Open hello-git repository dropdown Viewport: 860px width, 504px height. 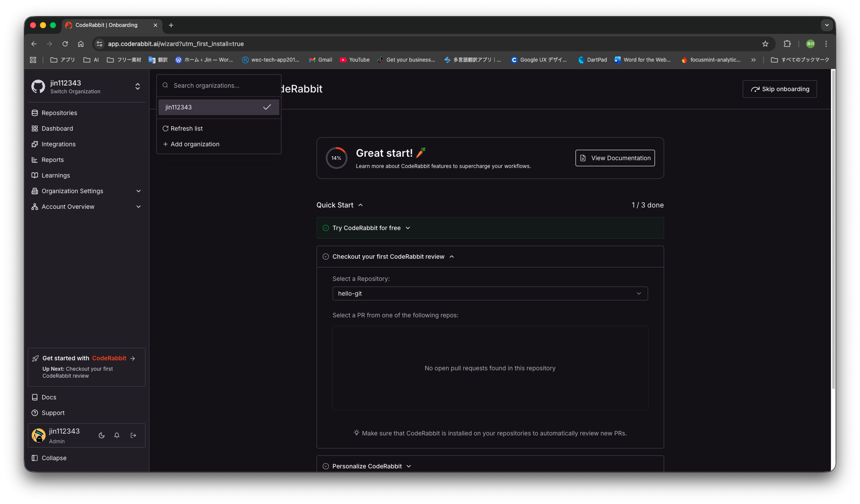point(490,293)
